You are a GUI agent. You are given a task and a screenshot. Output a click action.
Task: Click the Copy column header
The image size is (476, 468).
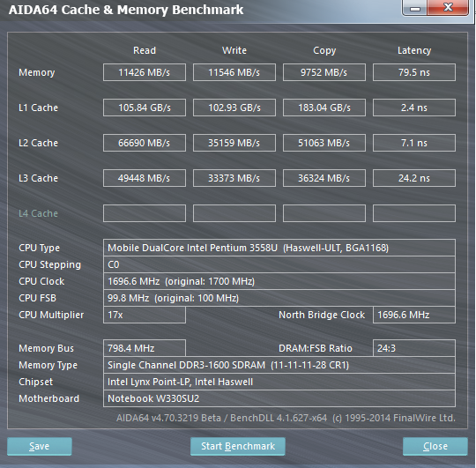(324, 50)
